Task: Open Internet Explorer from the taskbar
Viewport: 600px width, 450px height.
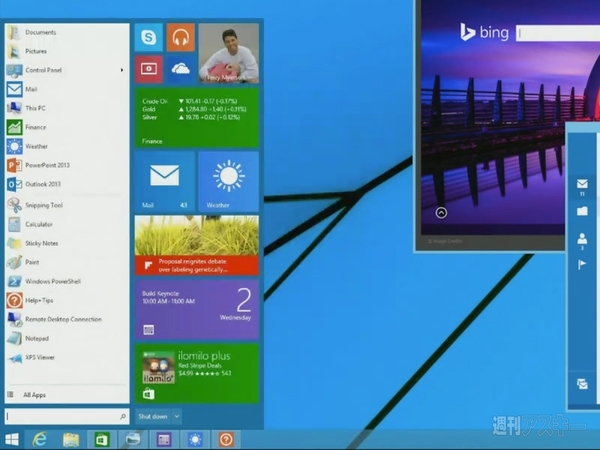Action: click(39, 440)
